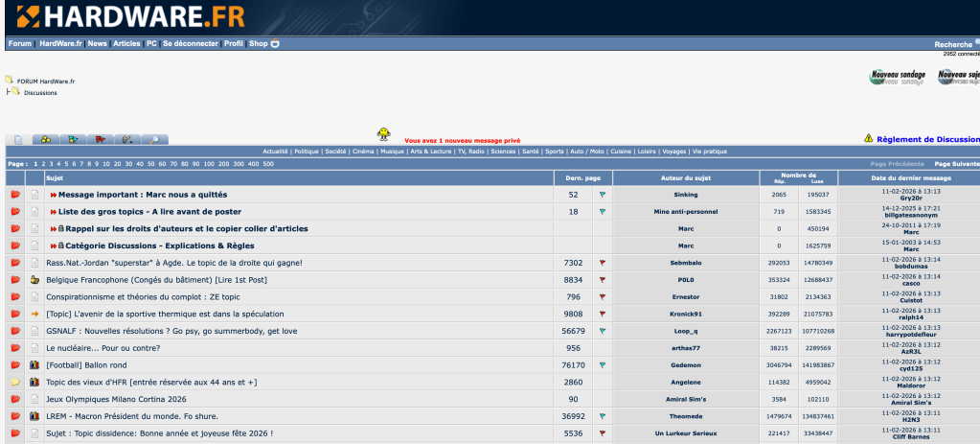Go to page 500 of the topic list

click(x=267, y=164)
